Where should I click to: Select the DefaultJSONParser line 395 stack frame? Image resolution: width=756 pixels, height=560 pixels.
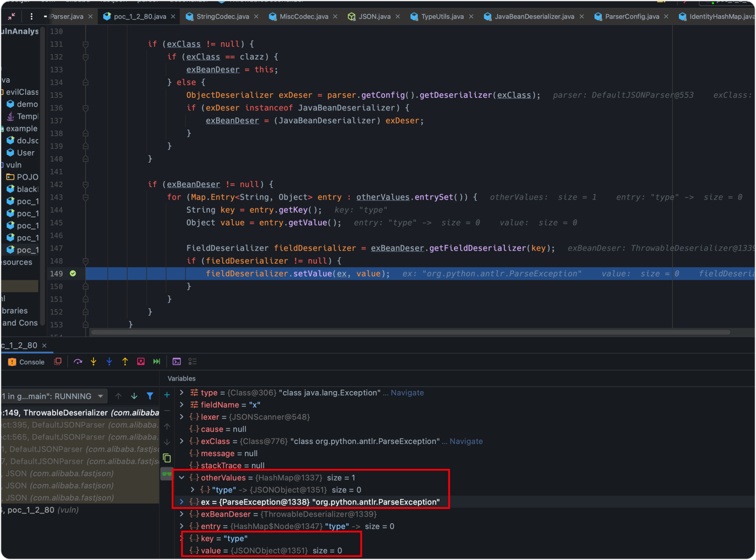point(80,425)
